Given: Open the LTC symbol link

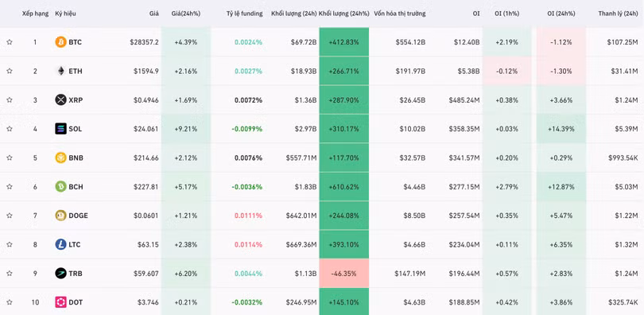Looking at the screenshot, I should (x=75, y=244).
